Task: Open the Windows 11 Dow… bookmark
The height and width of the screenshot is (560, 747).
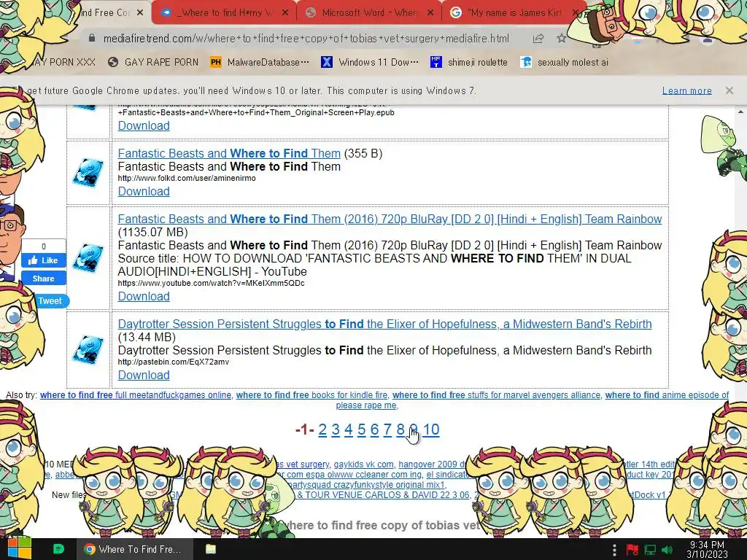Action: coord(370,62)
